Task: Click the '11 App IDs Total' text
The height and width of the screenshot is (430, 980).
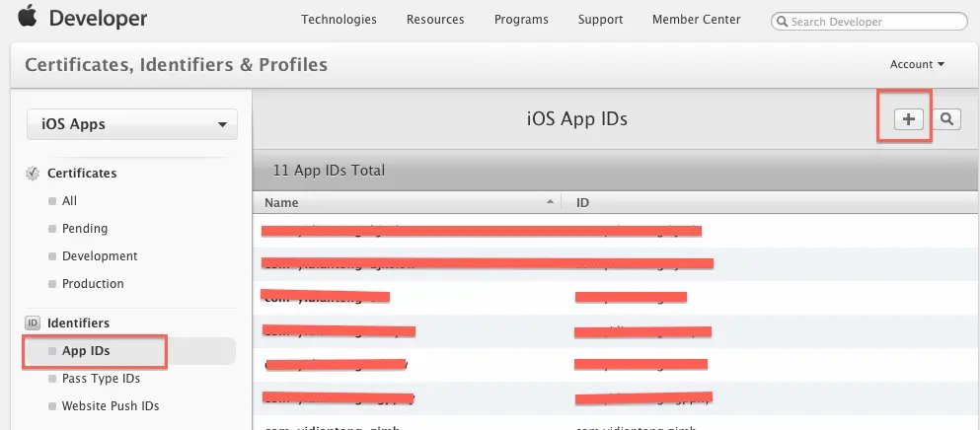Action: tap(329, 170)
